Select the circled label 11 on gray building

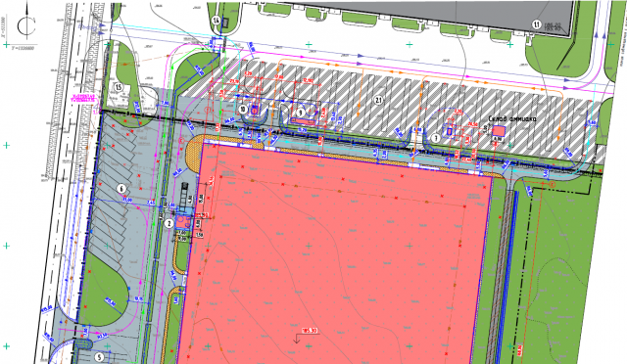537,24
